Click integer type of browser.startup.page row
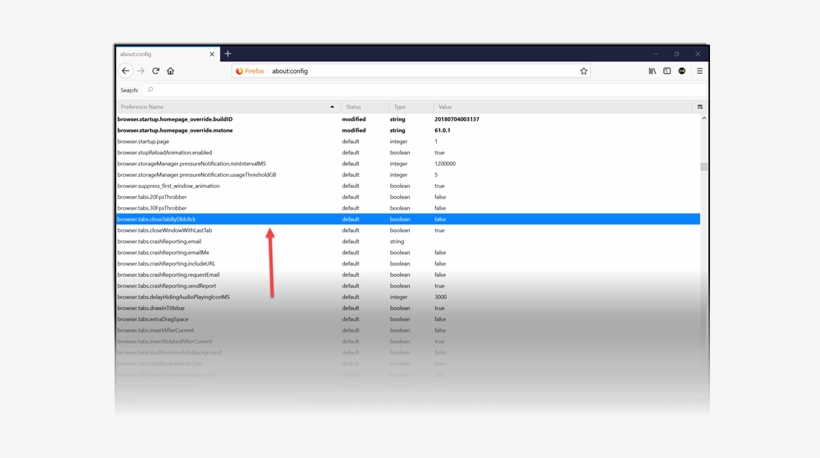Viewport: 820px width, 458px height. (398, 141)
